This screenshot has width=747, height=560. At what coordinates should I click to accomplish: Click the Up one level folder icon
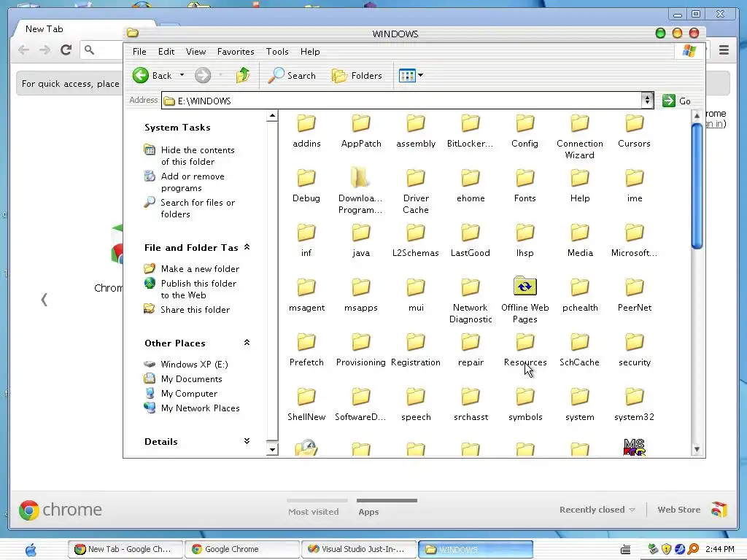pos(243,75)
